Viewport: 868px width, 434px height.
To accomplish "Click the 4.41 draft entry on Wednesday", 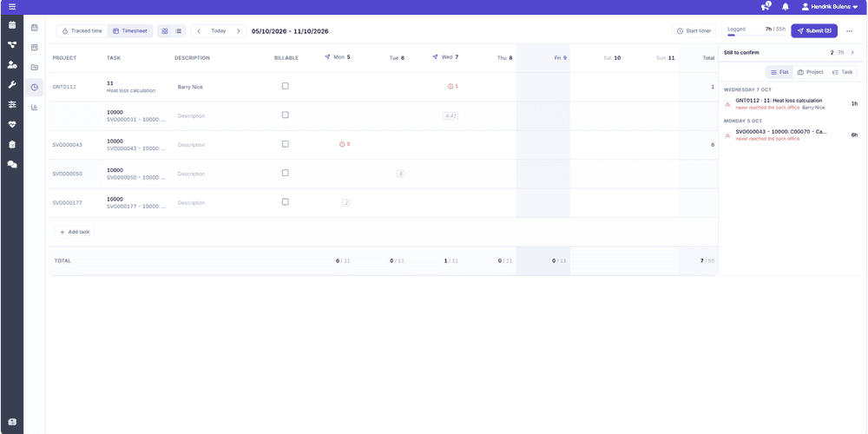I will pyautogui.click(x=450, y=115).
